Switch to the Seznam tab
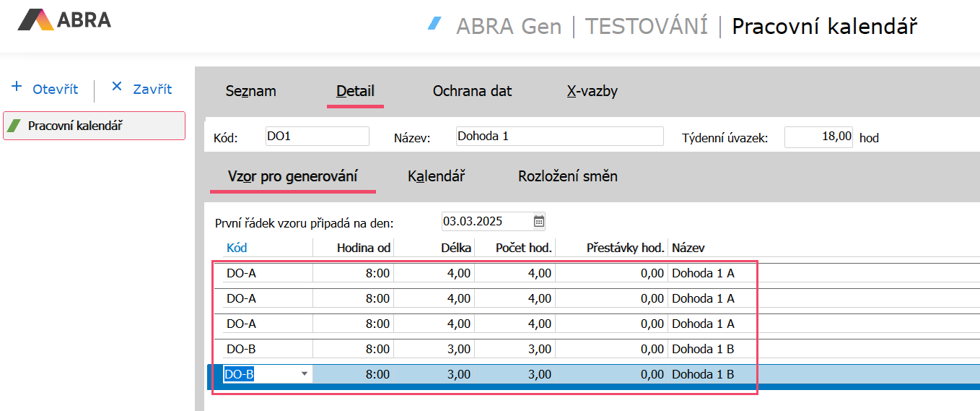This screenshot has width=980, height=411. pos(250,91)
